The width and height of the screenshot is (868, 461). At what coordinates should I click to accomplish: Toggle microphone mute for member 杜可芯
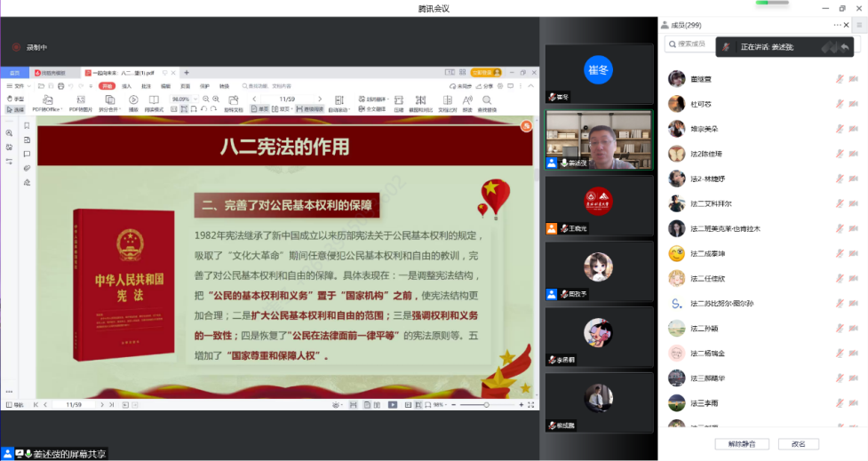pyautogui.click(x=840, y=104)
